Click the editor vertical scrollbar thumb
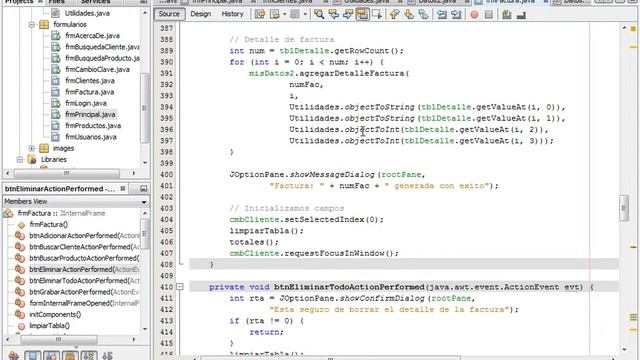 tap(623, 208)
